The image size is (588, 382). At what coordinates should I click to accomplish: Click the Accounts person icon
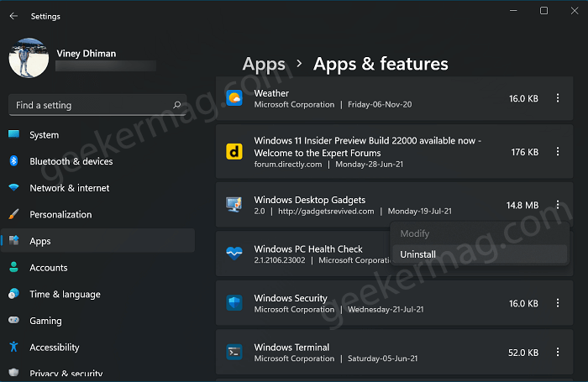pos(14,267)
